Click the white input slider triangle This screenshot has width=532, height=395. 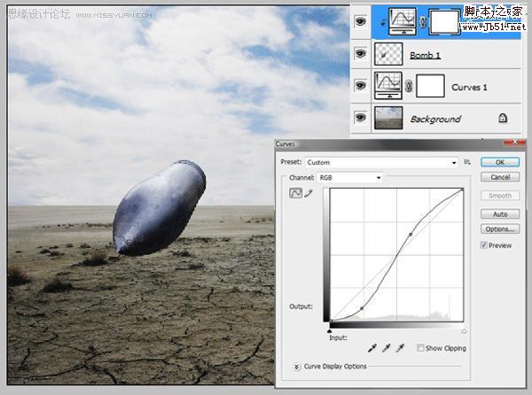click(464, 331)
